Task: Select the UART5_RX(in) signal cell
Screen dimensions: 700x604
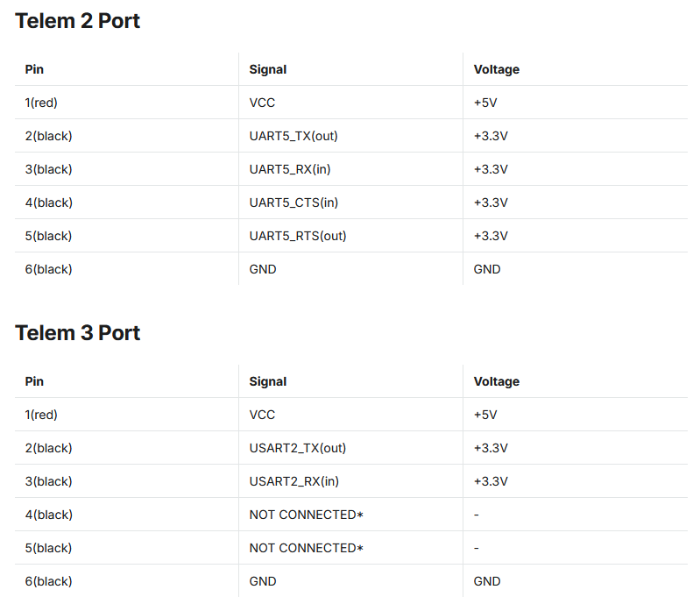Action: point(290,169)
